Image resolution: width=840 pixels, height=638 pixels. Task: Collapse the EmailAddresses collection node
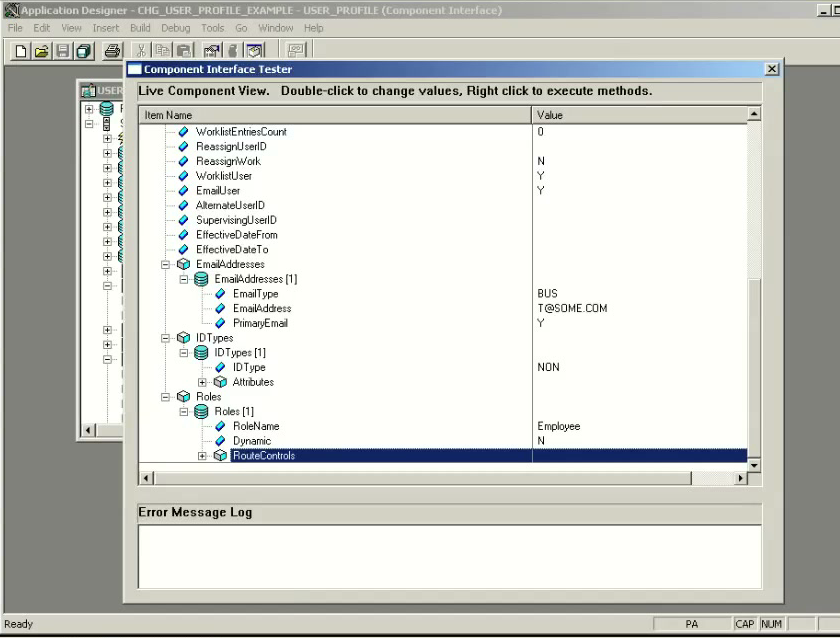tap(166, 265)
